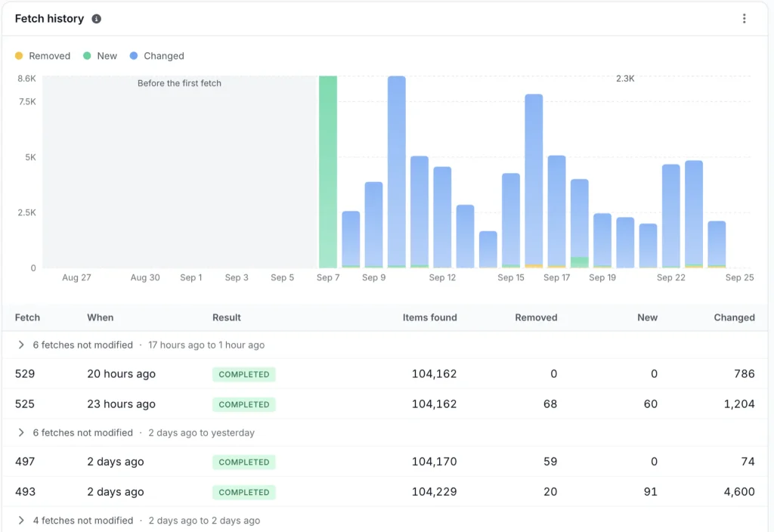
Task: Toggle the New legend series
Action: pyautogui.click(x=101, y=56)
